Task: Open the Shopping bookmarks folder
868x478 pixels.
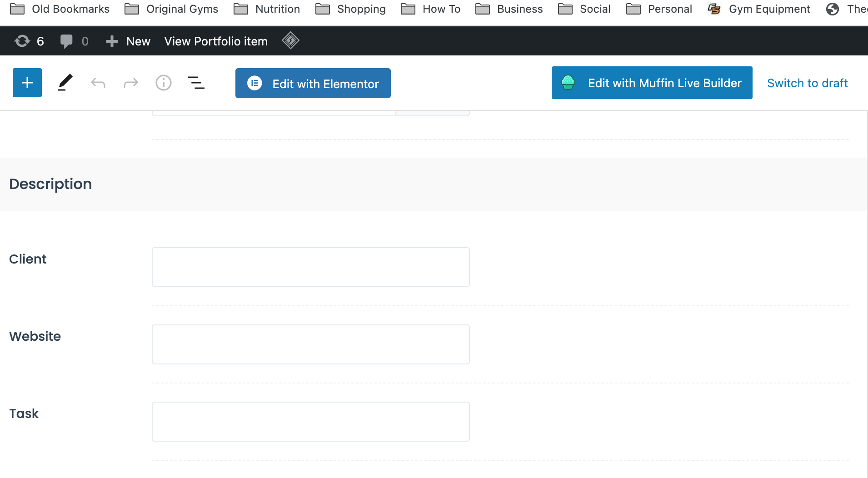Action: click(350, 9)
